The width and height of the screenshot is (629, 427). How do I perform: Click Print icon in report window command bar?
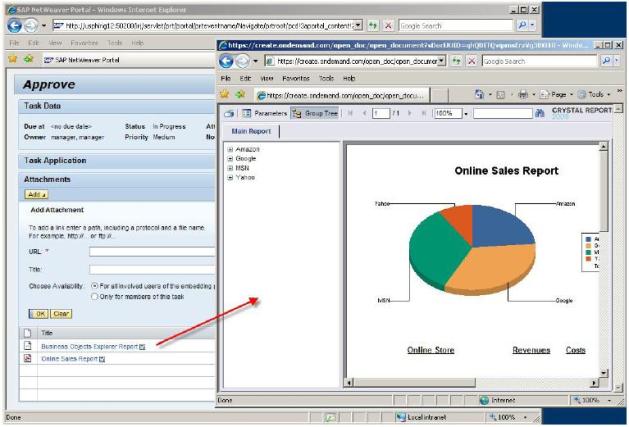pyautogui.click(x=523, y=95)
